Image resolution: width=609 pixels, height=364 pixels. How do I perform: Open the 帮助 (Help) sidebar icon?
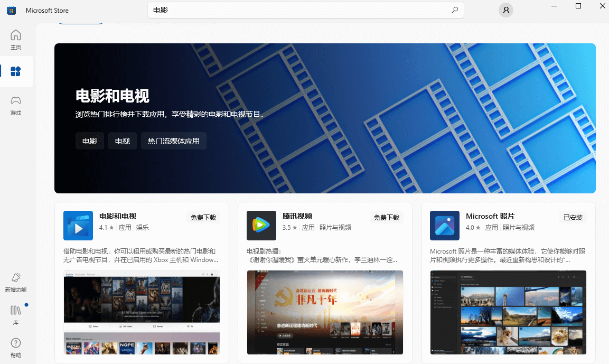(x=16, y=348)
